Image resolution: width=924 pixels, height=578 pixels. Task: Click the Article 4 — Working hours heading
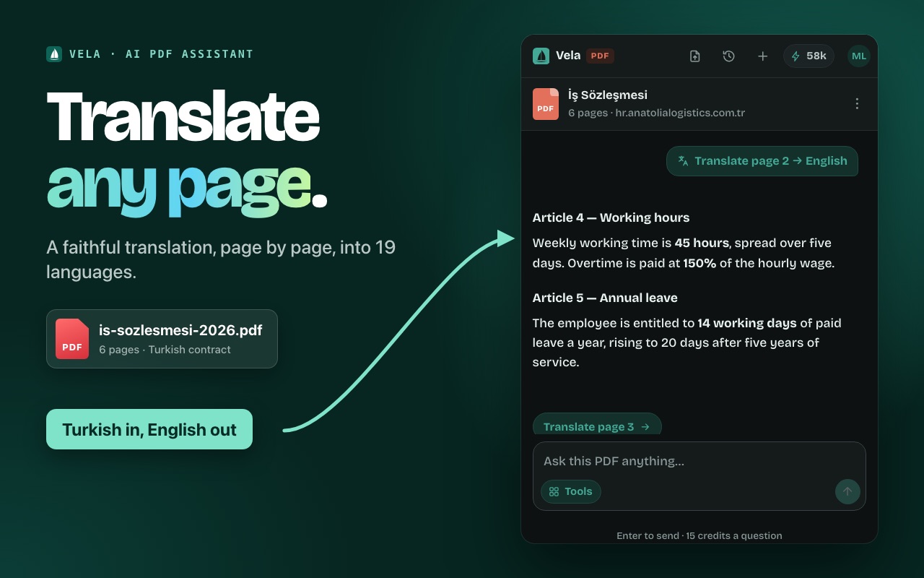611,217
